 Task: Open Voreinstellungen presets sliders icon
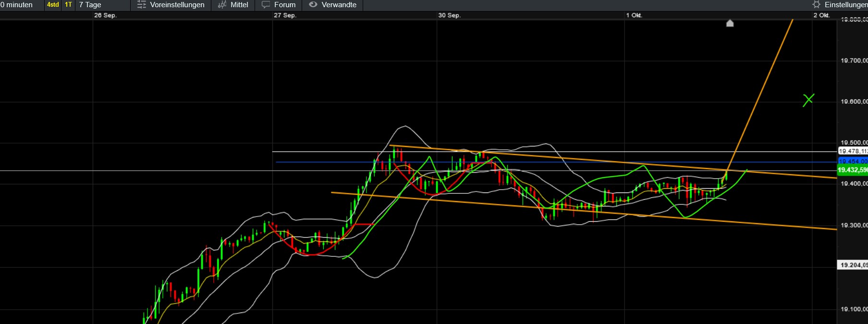pos(141,5)
